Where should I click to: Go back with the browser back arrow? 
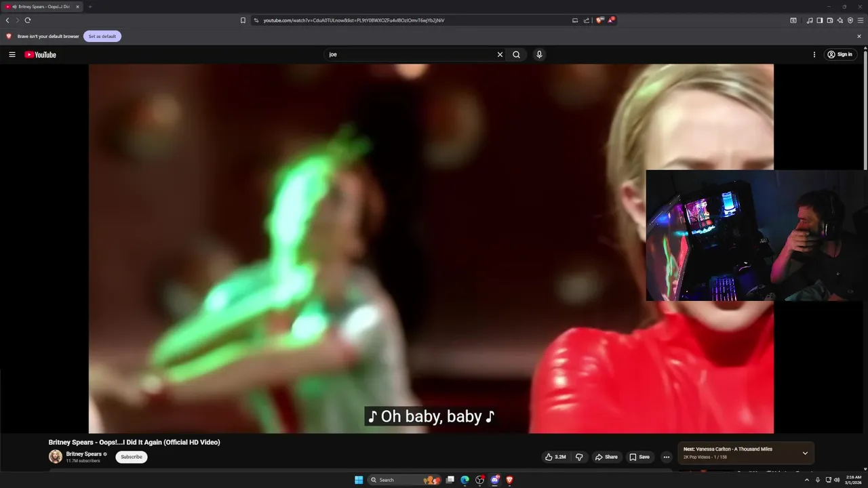(7, 20)
